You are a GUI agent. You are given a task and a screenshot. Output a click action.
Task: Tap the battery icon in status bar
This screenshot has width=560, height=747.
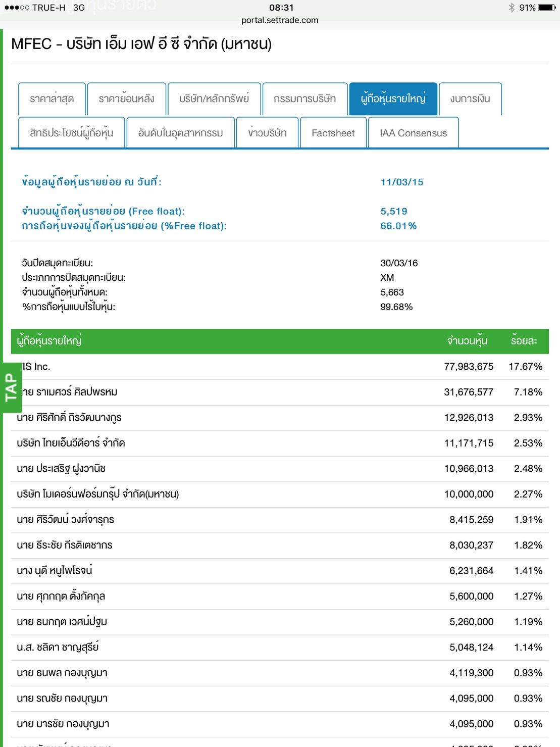[x=546, y=8]
